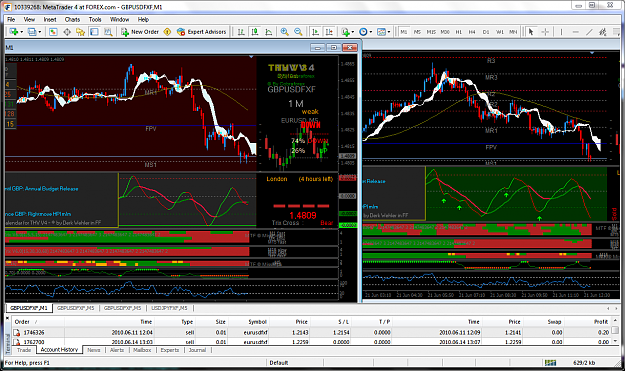
Task: Draw a horizontal line tool
Action: pyautogui.click(x=575, y=32)
